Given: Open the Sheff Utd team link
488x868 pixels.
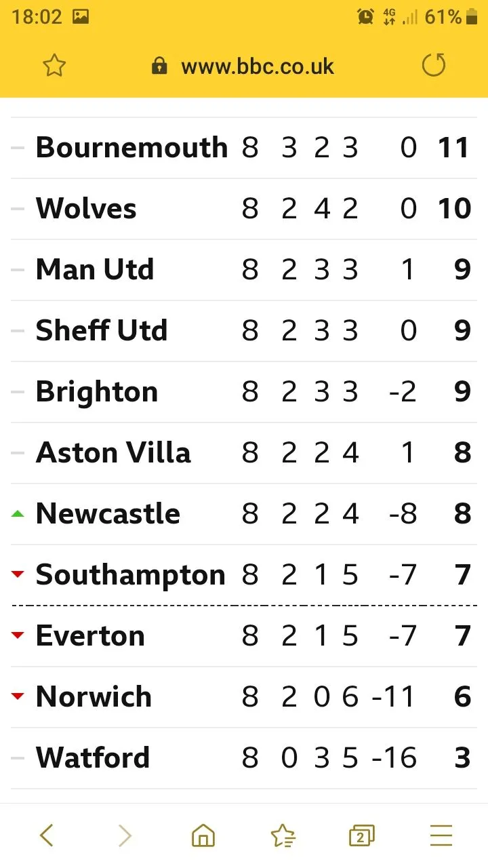Looking at the screenshot, I should [102, 331].
